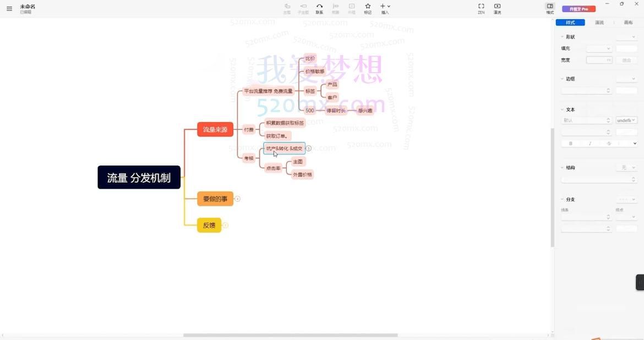The image size is (644, 340).
Task: Click the 联系 relationship tool
Action: (319, 8)
